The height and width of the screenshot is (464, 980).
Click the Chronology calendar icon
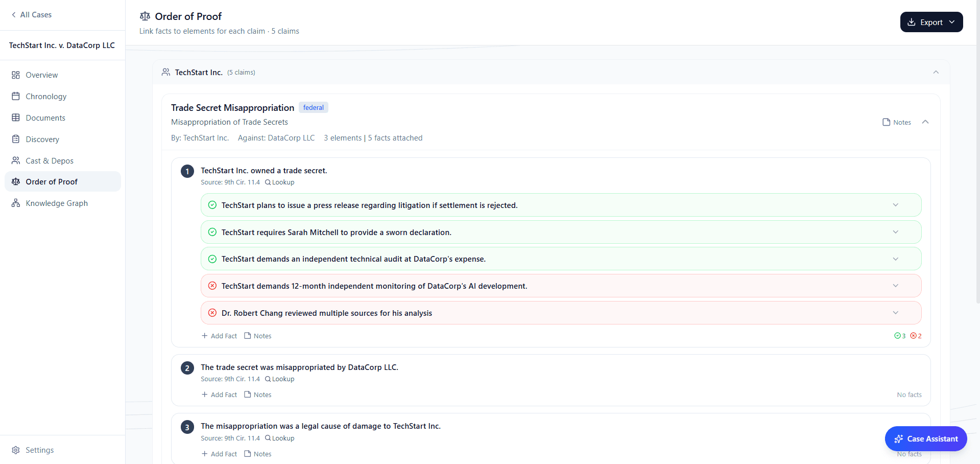[x=16, y=97]
